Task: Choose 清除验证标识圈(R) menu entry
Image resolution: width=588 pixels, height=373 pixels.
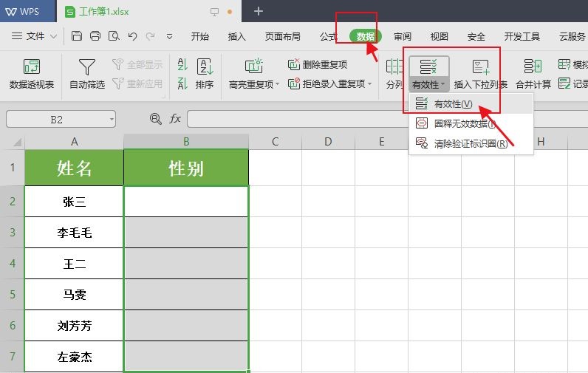Action: tap(471, 143)
